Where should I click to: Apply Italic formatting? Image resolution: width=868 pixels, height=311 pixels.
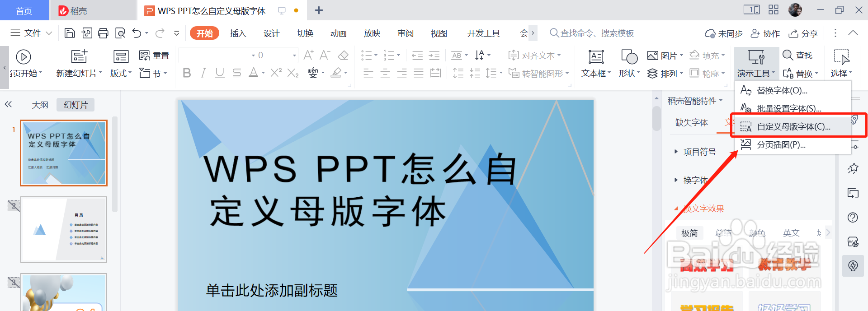203,73
